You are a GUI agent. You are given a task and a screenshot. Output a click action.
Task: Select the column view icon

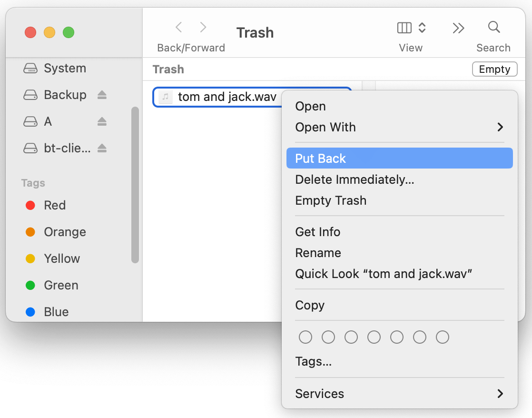[404, 28]
